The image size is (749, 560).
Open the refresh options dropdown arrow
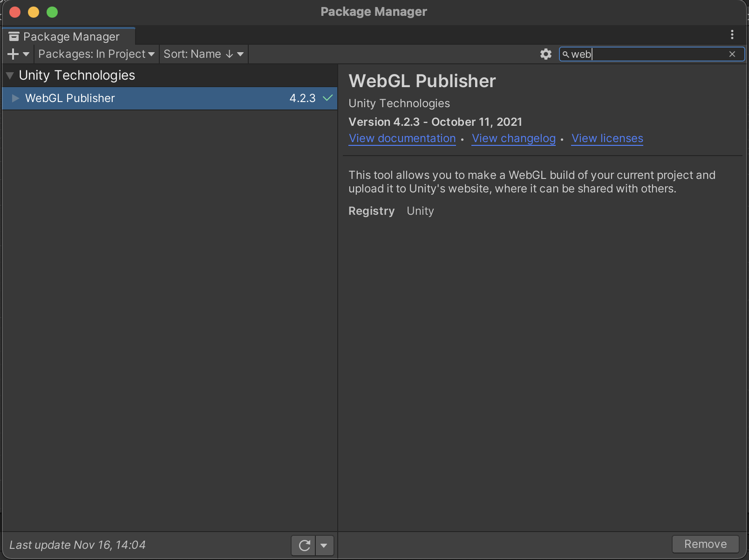324,545
